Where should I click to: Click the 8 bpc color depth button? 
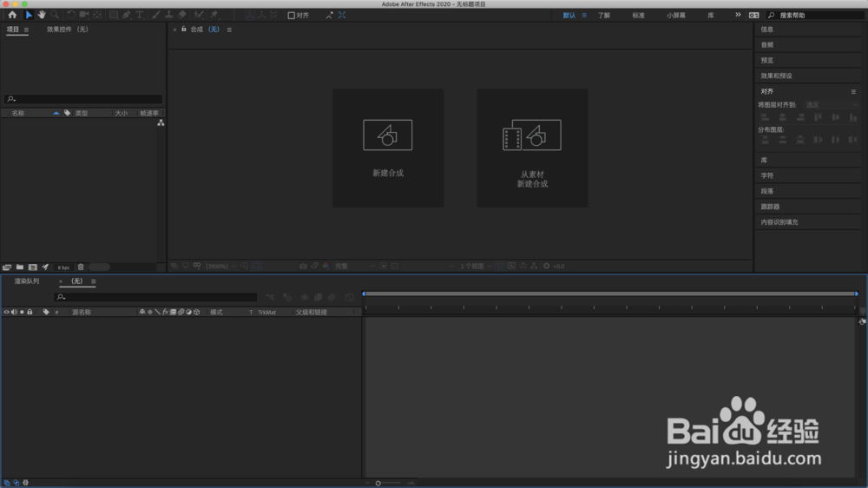tap(63, 267)
